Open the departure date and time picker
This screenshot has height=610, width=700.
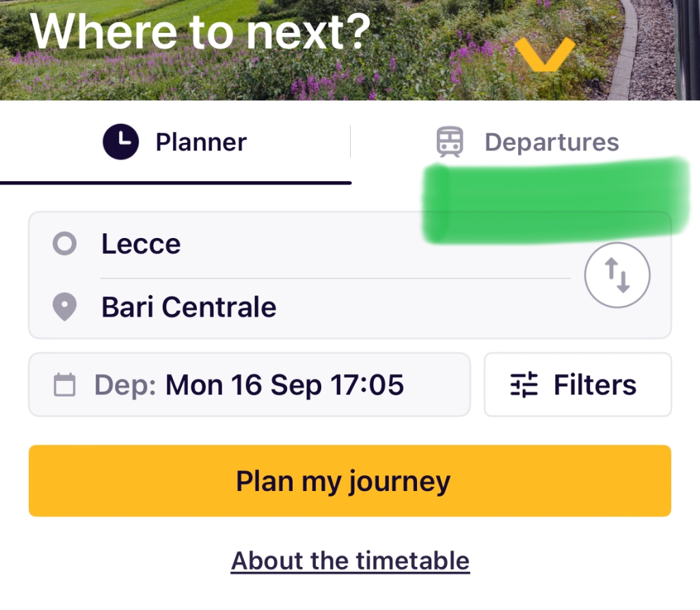(249, 384)
